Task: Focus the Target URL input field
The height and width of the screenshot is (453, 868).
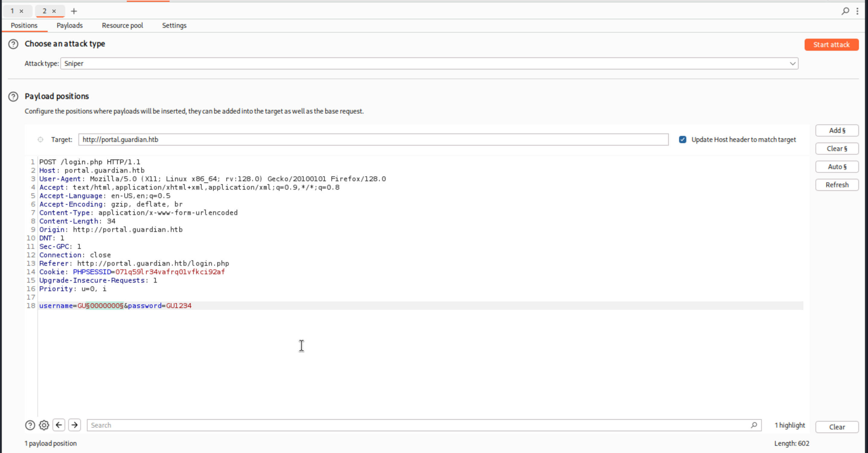Action: [x=373, y=140]
